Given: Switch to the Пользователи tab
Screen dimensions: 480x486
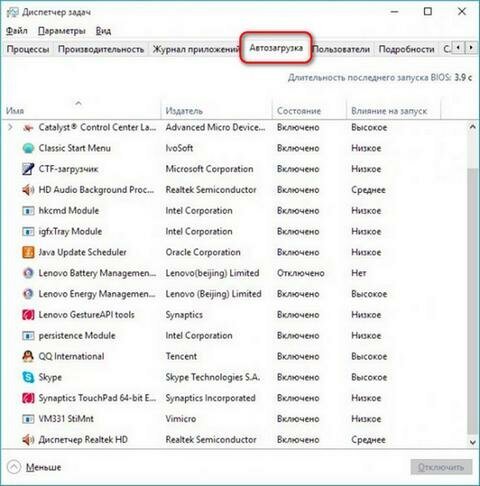Looking at the screenshot, I should pyautogui.click(x=341, y=49).
